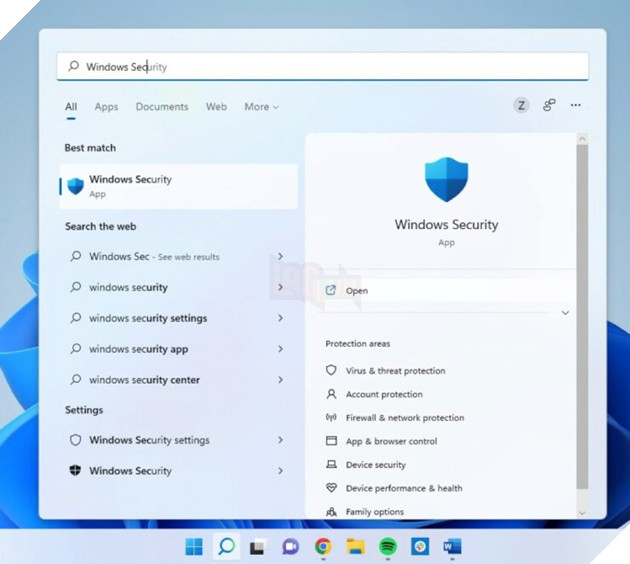The height and width of the screenshot is (564, 630).
Task: Expand arrow for windows security center suggestion
Action: (x=280, y=380)
